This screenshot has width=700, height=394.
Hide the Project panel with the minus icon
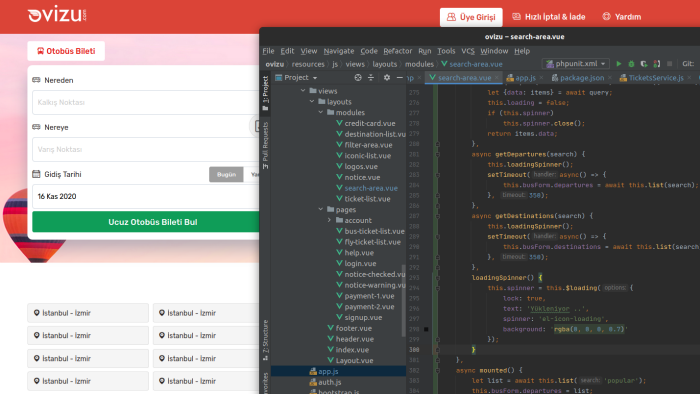coord(400,78)
